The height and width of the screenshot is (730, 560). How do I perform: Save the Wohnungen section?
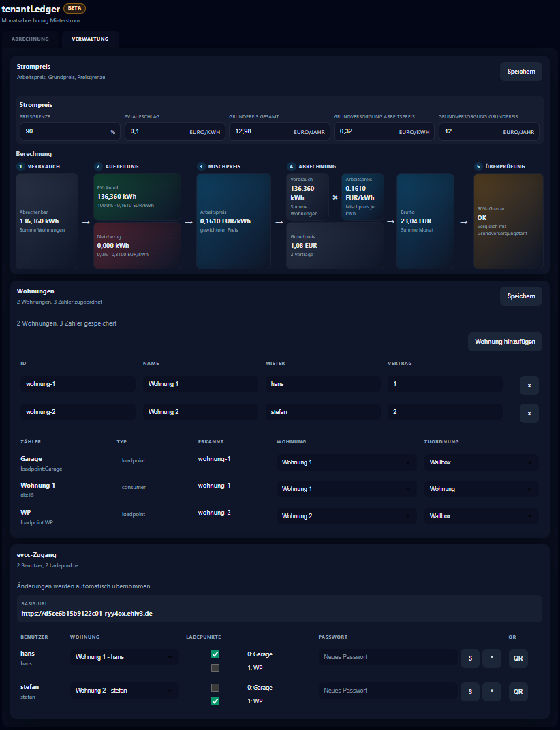521,296
